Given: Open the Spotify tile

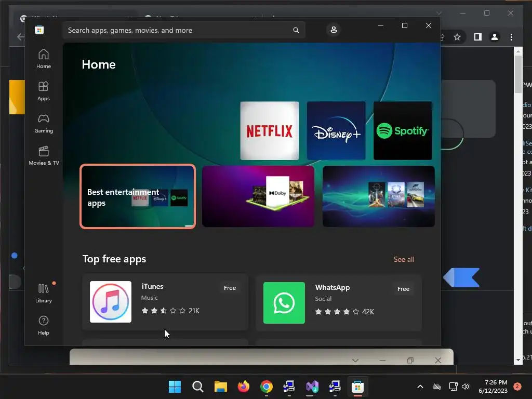Looking at the screenshot, I should pos(403,130).
